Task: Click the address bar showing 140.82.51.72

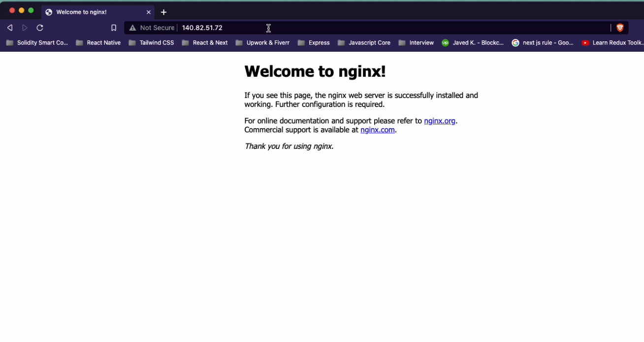Action: 345,28
